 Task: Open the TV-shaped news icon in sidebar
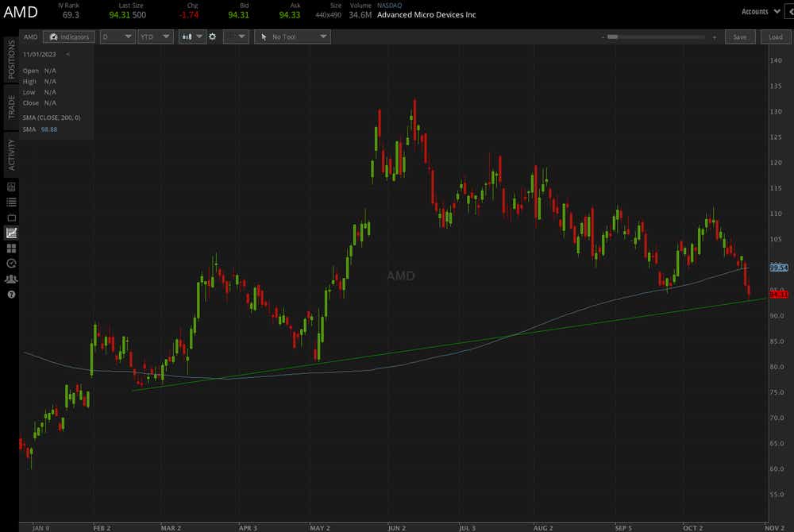[11, 218]
